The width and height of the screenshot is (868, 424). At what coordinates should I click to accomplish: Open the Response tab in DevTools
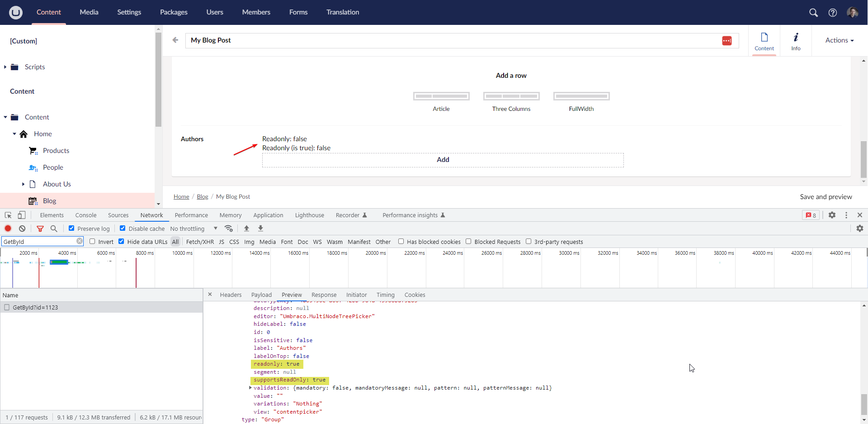point(324,295)
